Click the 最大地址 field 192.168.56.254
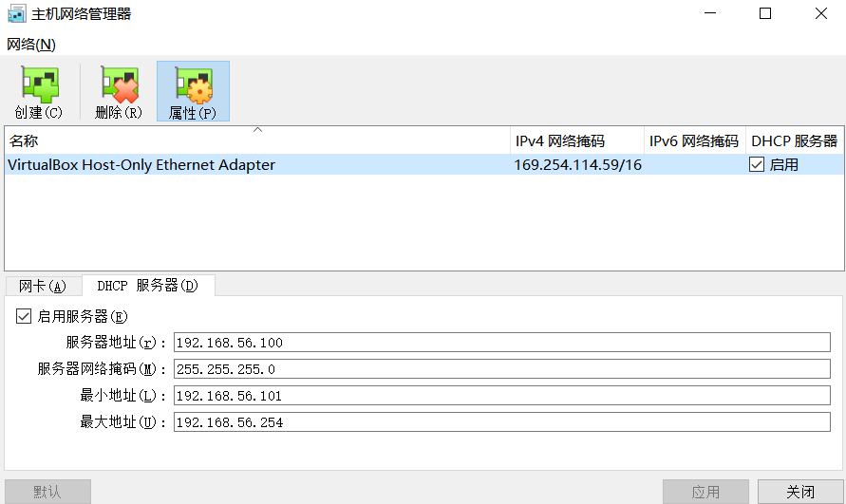846x504 pixels. 501,422
